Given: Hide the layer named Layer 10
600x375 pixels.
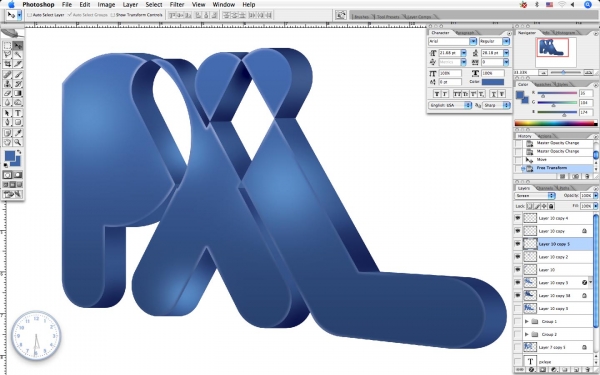Looking at the screenshot, I should pyautogui.click(x=518, y=270).
